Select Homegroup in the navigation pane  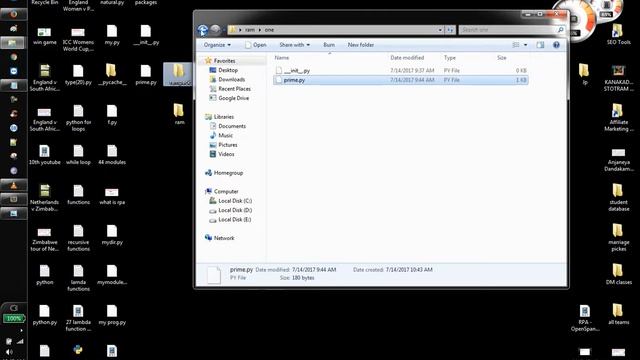(228, 173)
